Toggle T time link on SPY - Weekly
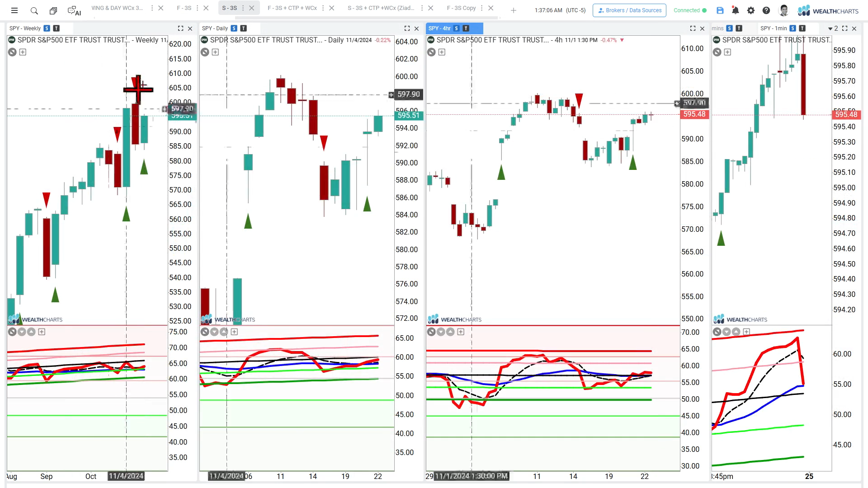Image resolution: width=868 pixels, height=488 pixels. click(x=56, y=28)
